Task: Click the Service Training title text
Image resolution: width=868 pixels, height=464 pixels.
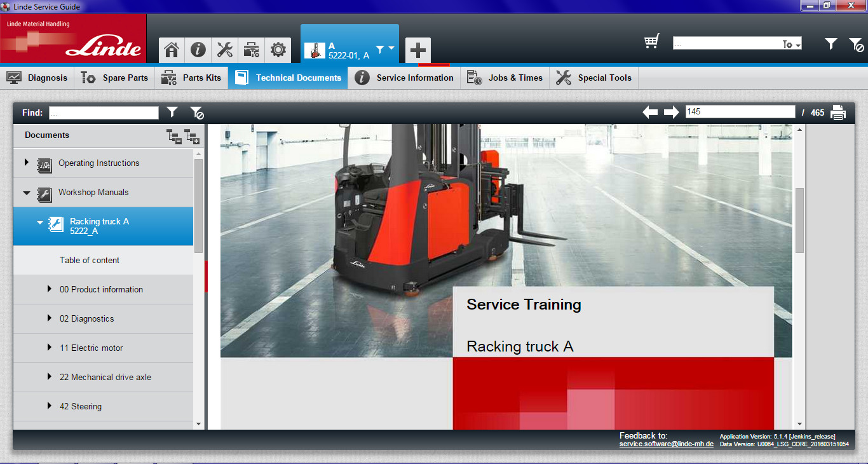Action: tap(524, 304)
